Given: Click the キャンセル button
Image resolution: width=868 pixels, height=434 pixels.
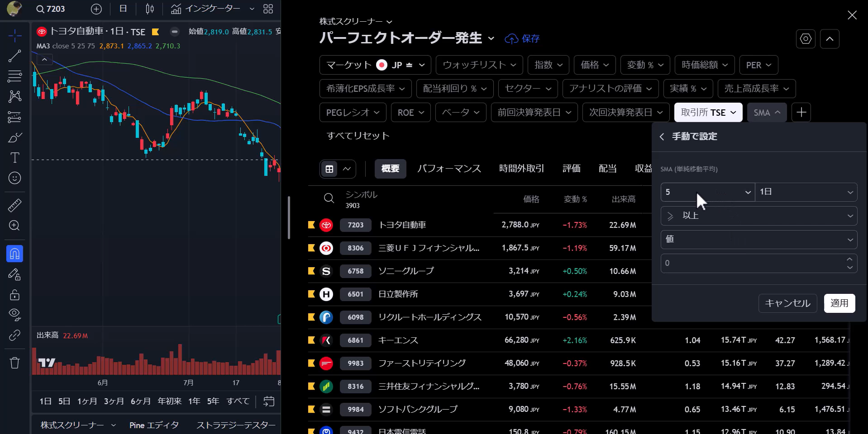Looking at the screenshot, I should pyautogui.click(x=787, y=303).
